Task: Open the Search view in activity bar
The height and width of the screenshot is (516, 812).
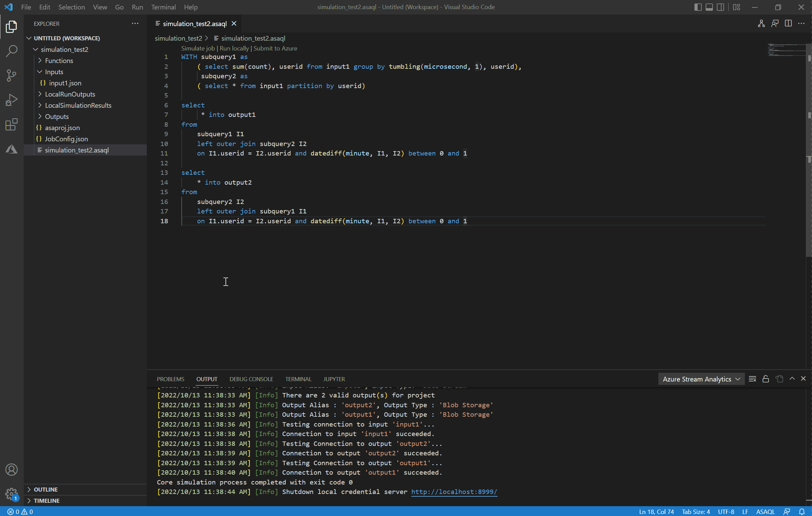Action: pyautogui.click(x=12, y=51)
